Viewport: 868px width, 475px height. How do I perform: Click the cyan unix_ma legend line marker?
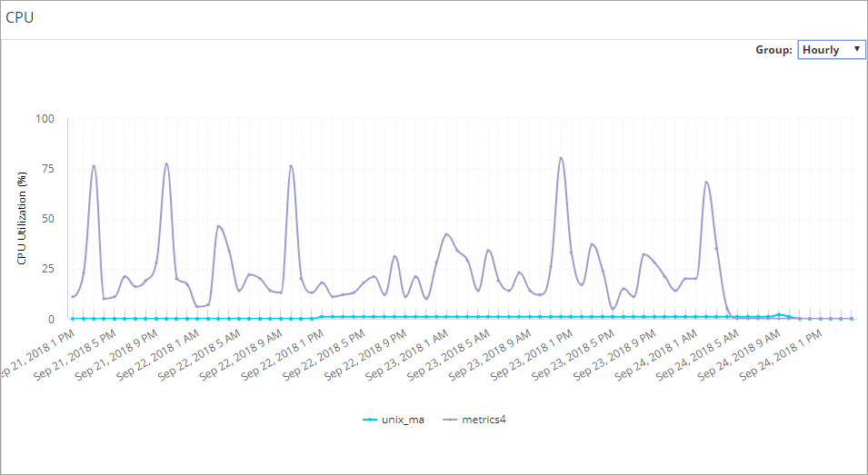point(371,420)
